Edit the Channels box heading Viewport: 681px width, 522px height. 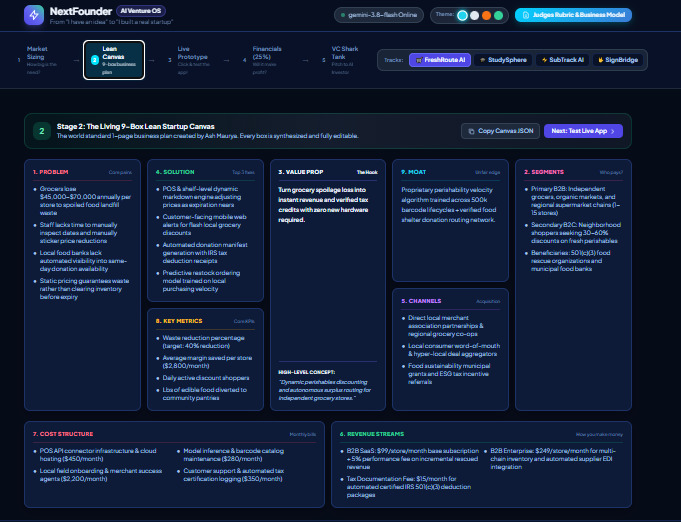coord(421,301)
